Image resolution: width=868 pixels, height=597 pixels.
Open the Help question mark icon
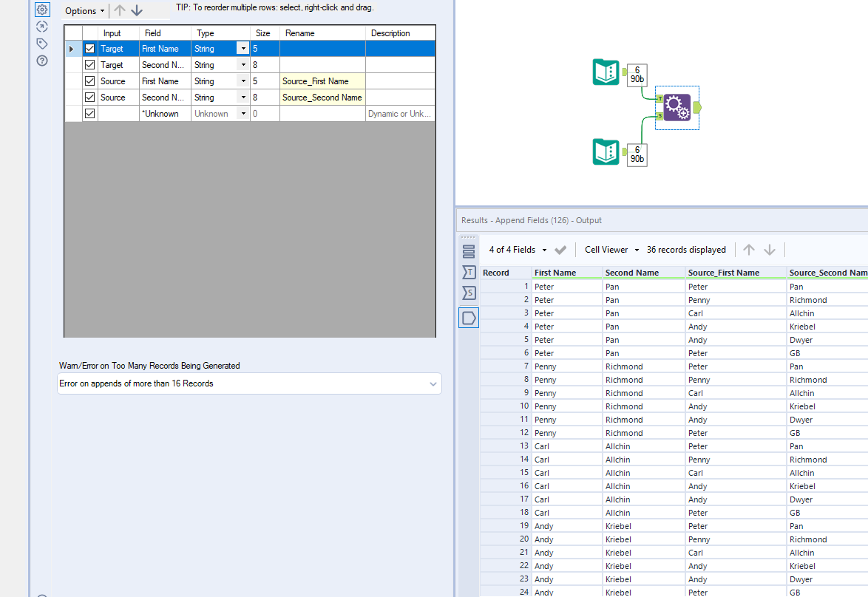pos(42,61)
